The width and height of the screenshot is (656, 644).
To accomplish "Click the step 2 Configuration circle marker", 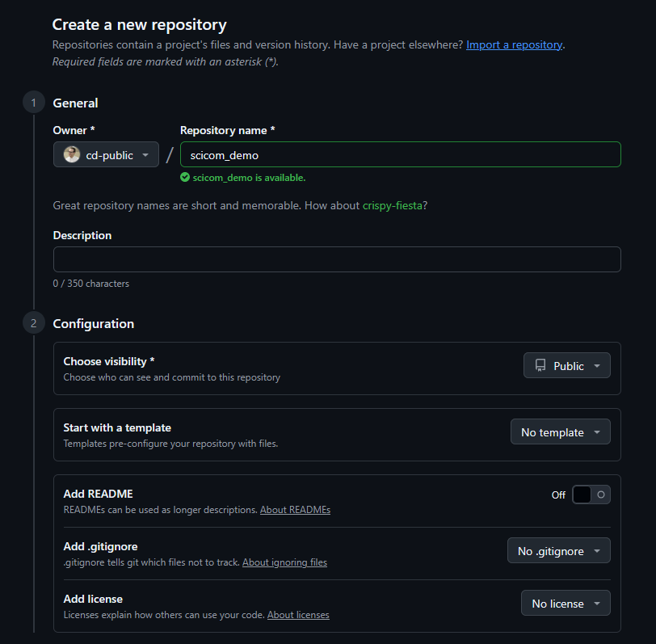I will click(34, 324).
